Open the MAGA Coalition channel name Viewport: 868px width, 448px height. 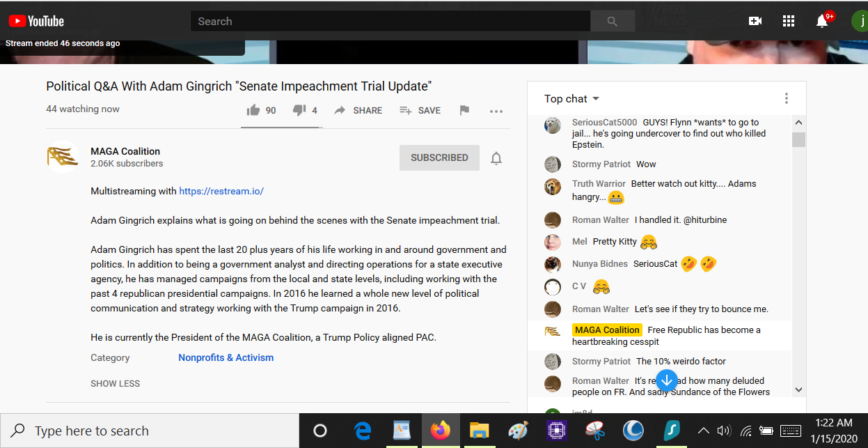pos(125,151)
